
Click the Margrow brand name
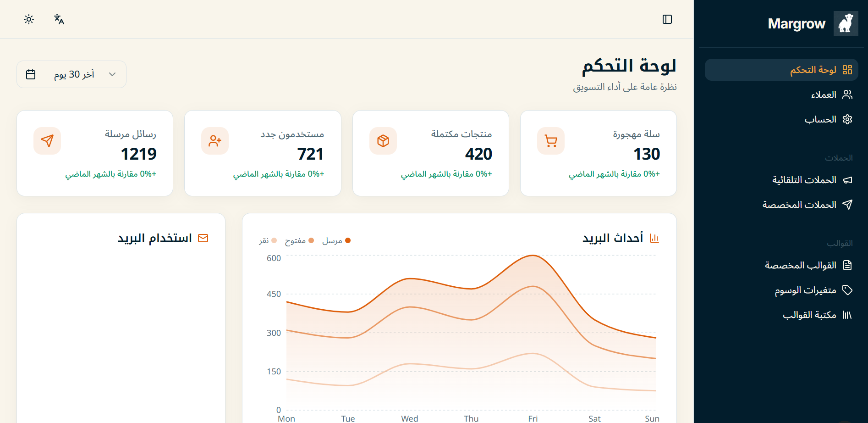(x=797, y=23)
